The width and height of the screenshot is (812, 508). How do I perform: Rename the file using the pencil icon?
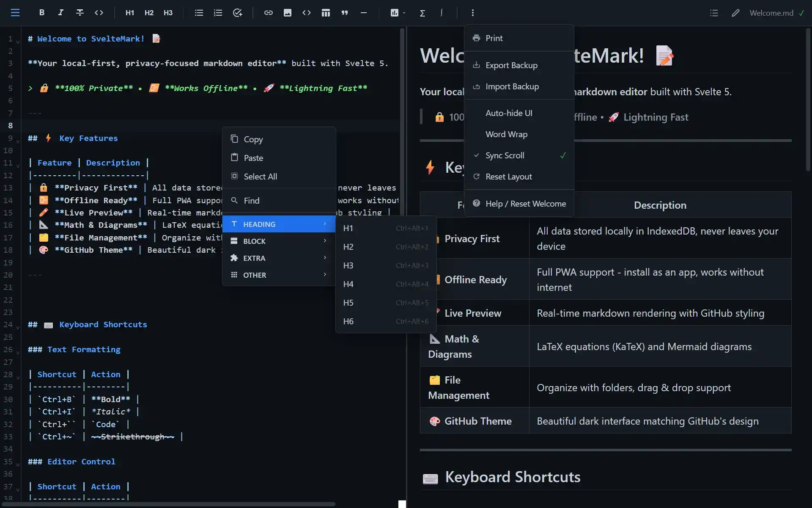click(x=735, y=13)
